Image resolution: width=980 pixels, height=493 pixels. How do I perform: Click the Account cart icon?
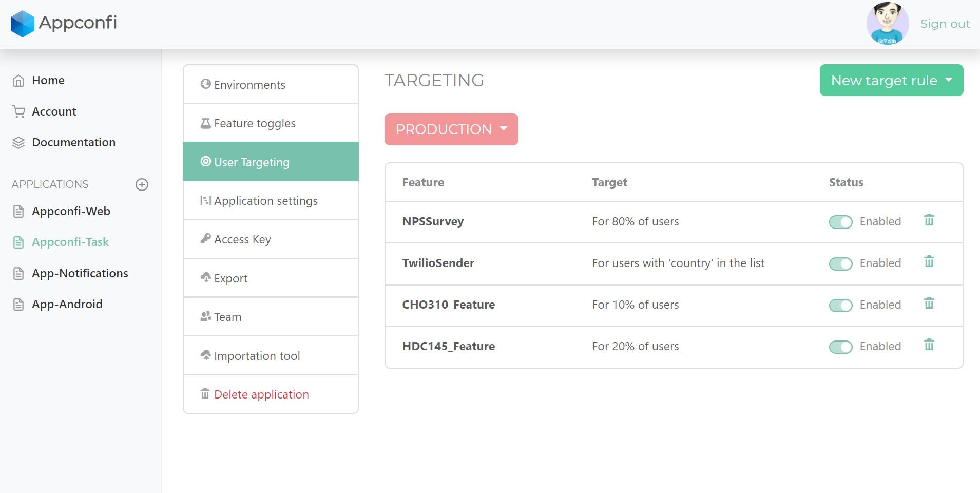point(18,111)
